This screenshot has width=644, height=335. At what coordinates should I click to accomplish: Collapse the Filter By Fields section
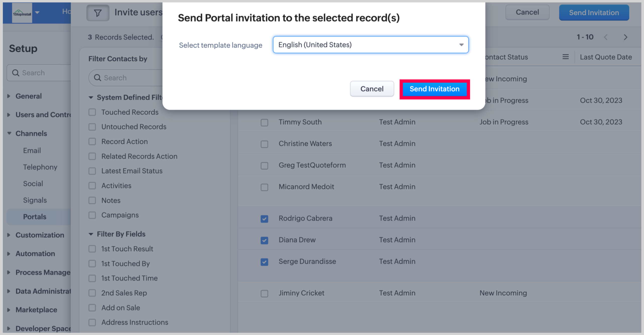(x=91, y=234)
